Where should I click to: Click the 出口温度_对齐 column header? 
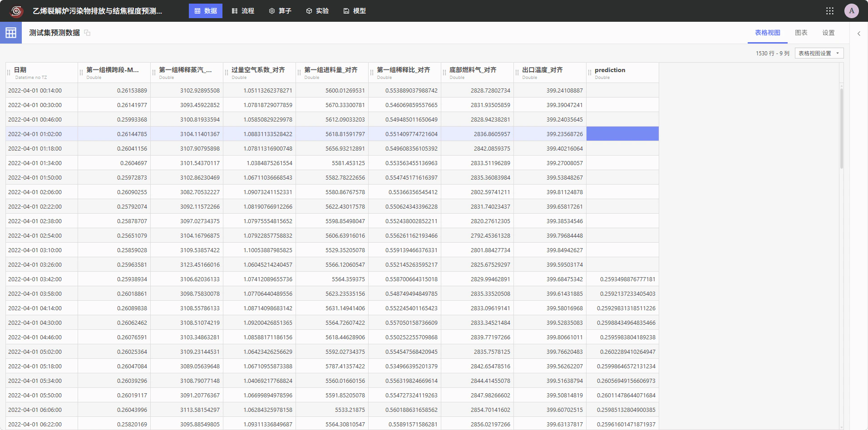point(550,73)
